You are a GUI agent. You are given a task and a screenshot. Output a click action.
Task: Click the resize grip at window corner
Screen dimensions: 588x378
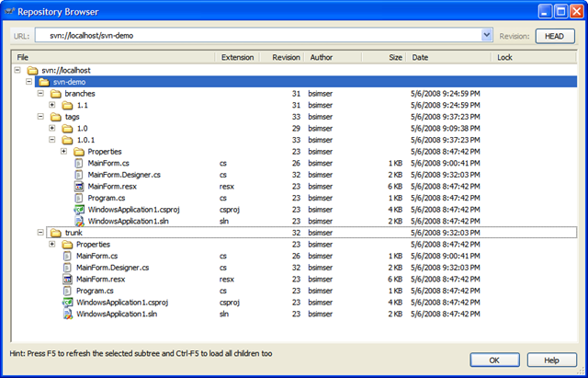(581, 371)
